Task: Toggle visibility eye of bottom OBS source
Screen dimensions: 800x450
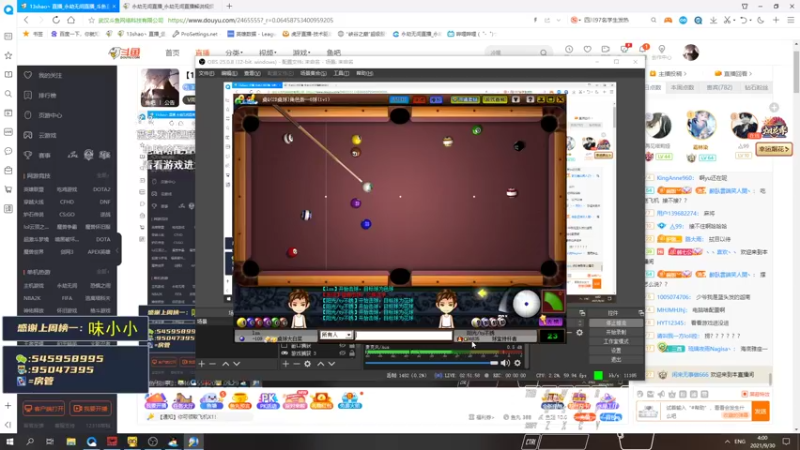Action: [x=342, y=353]
